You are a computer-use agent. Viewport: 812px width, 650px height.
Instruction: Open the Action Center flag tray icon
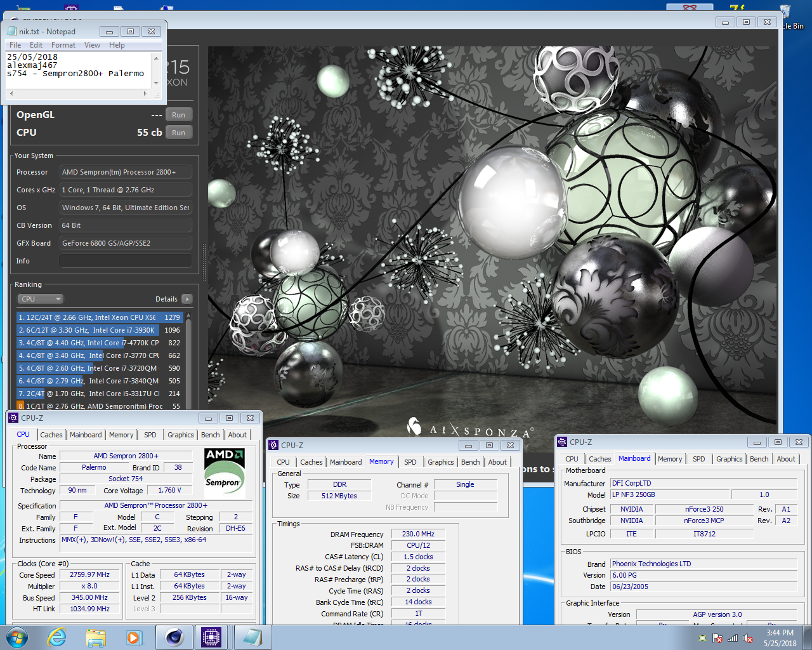point(717,638)
